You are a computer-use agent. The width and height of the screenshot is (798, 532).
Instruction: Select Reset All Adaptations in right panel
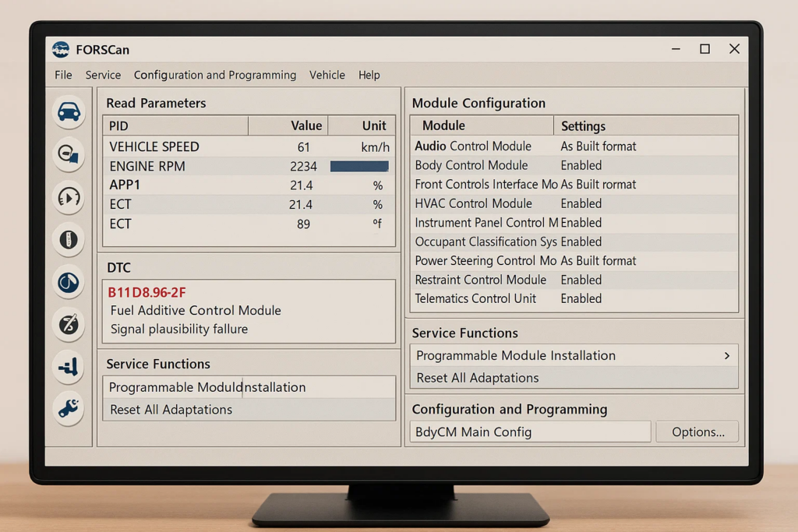coord(574,378)
